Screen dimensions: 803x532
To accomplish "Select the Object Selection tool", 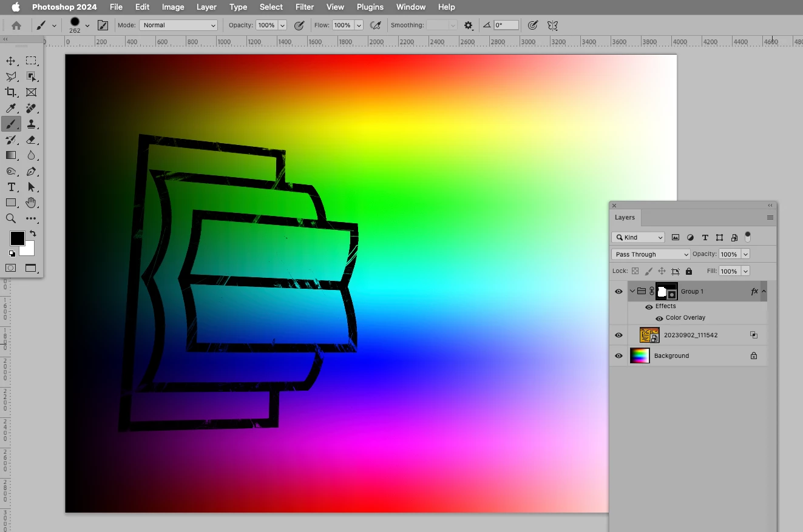I will pyautogui.click(x=31, y=76).
